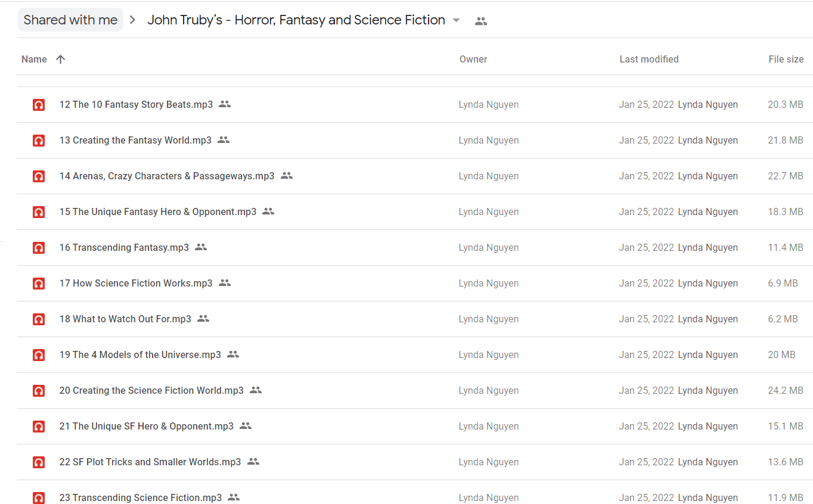The height and width of the screenshot is (504, 813).
Task: Click shared icon next to 14 Arenas, Crazy Characters & Passageways.mp3
Action: pyautogui.click(x=287, y=176)
